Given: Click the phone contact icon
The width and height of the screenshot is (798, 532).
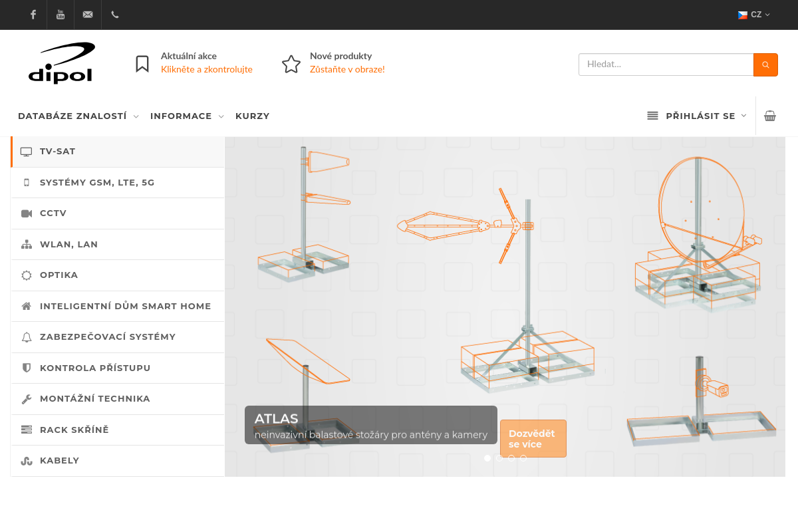Looking at the screenshot, I should (x=115, y=15).
